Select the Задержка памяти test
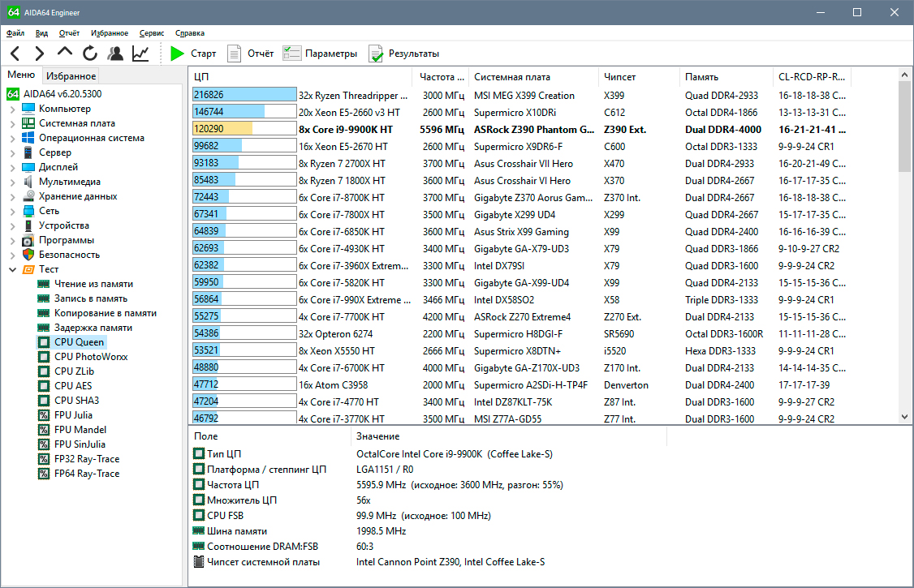This screenshot has width=914, height=588. (x=84, y=327)
